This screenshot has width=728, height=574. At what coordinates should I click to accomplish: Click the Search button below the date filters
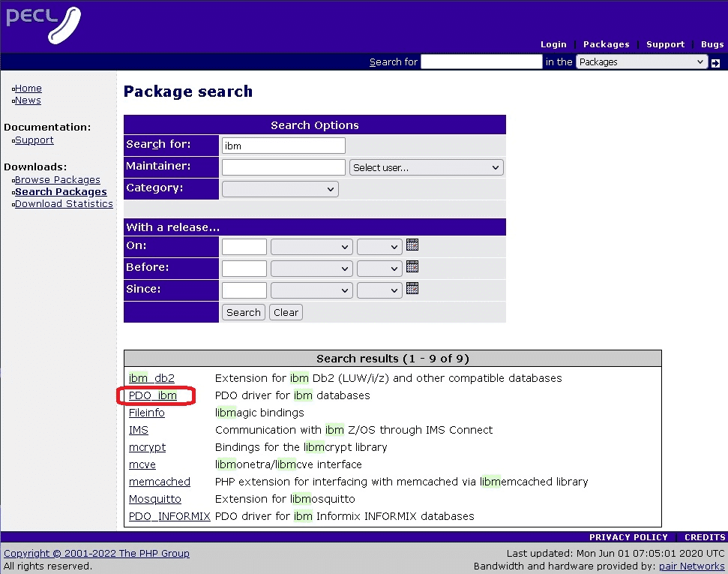coord(243,311)
